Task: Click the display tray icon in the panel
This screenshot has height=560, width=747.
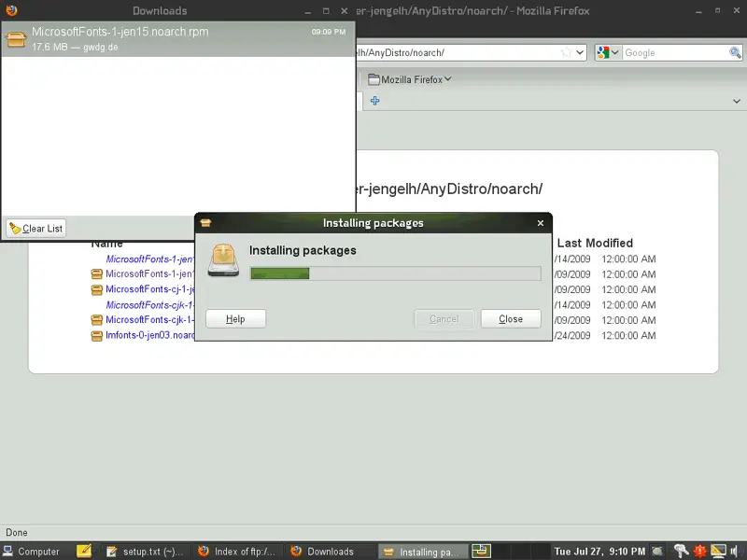Action: tap(718, 551)
